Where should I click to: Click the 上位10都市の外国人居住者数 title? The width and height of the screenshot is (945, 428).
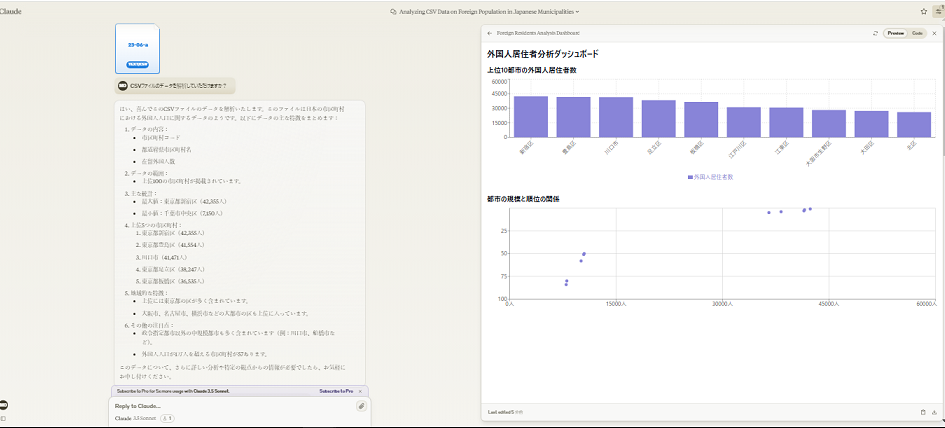532,71
